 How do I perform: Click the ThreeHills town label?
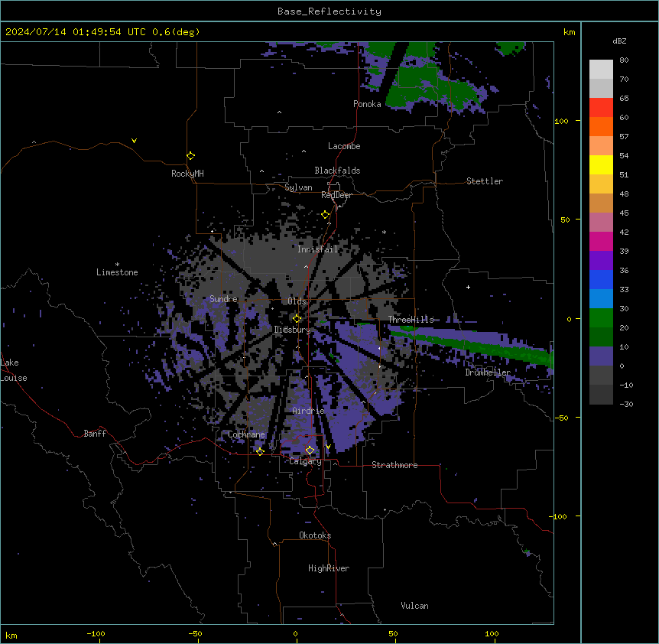411,320
